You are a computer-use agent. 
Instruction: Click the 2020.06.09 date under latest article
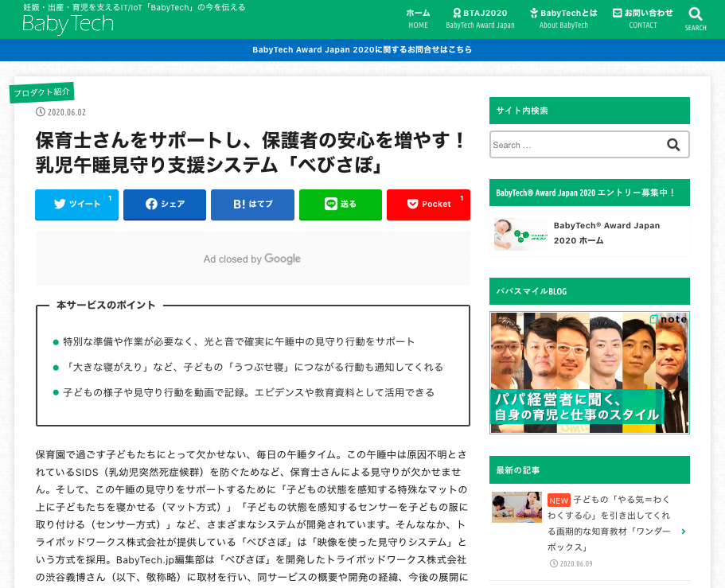point(571,563)
